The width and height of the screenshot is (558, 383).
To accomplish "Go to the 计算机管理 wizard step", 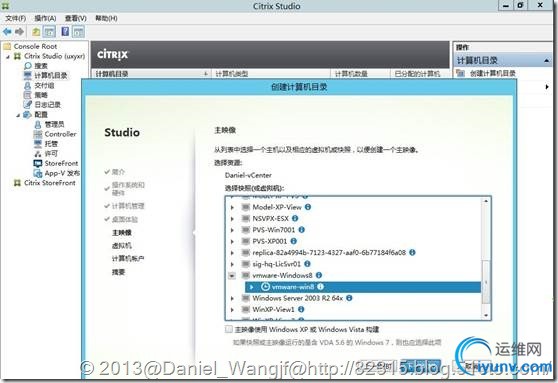I will pos(128,206).
